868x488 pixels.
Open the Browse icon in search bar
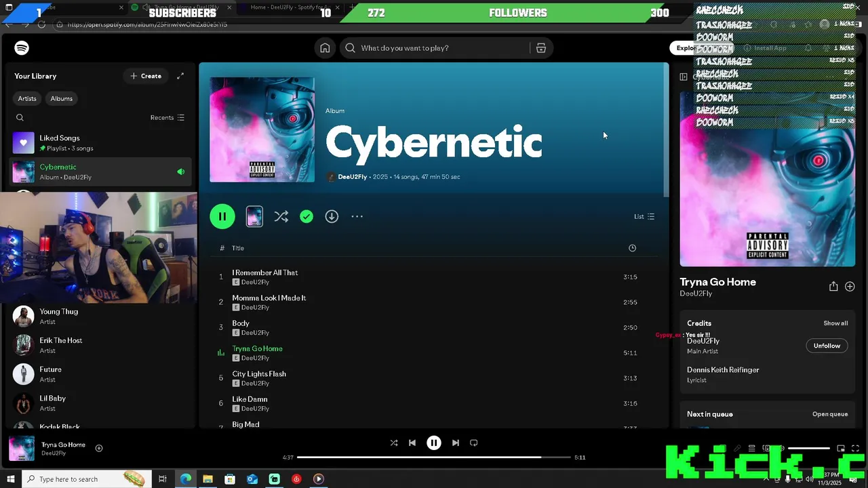pyautogui.click(x=541, y=48)
